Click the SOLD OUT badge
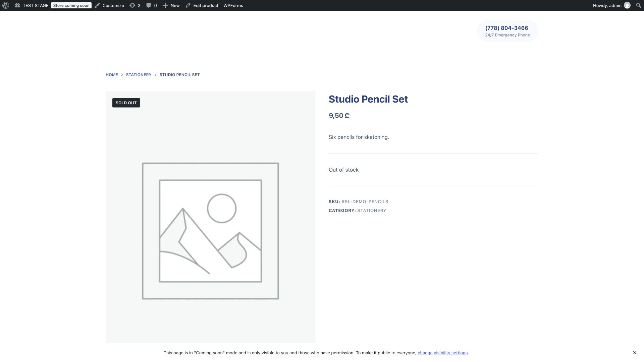This screenshot has height=362, width=644. (126, 103)
